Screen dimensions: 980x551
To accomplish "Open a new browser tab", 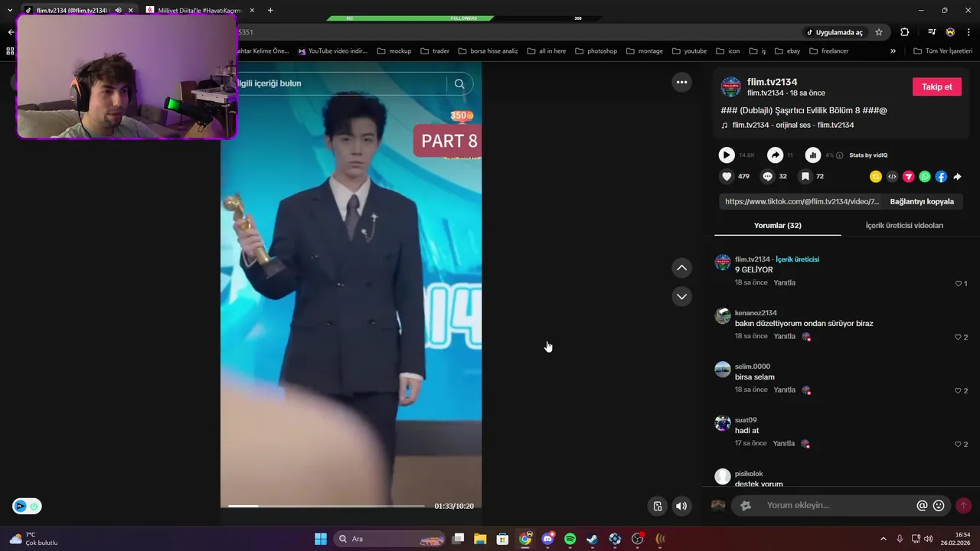I will (x=270, y=10).
